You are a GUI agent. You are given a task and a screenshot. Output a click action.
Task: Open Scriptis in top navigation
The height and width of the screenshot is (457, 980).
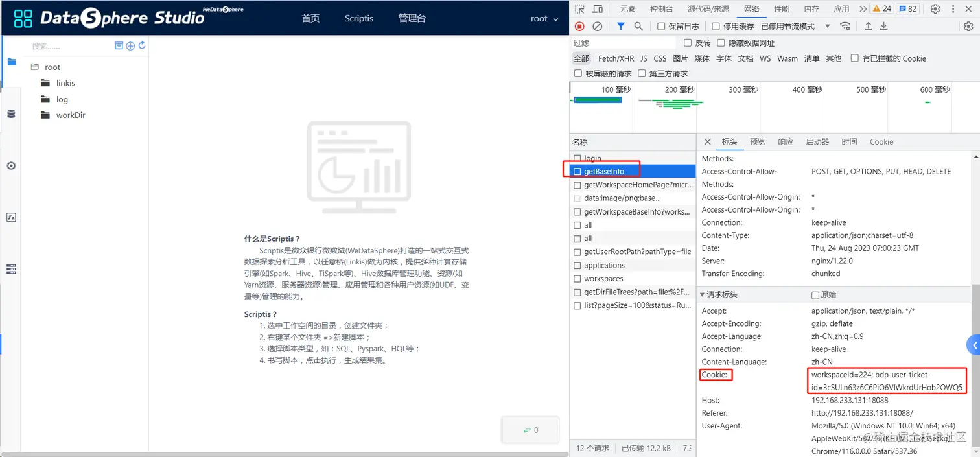(x=359, y=18)
